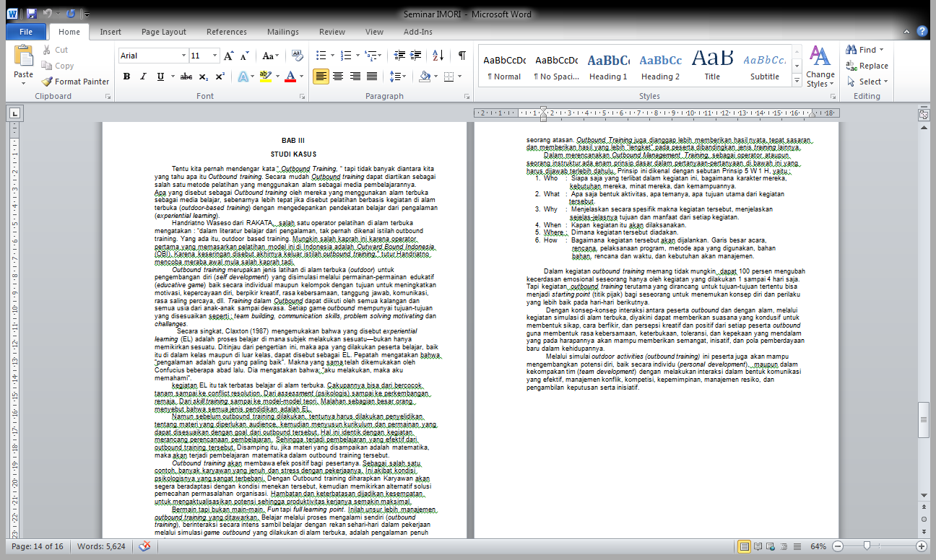Decrease paragraph indent

click(x=401, y=56)
